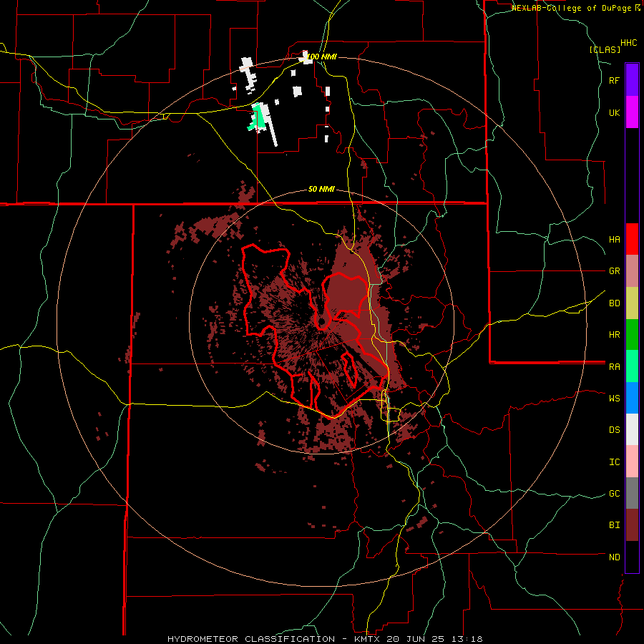Click the '100 NMI' range ring label
The width and height of the screenshot is (644, 644).
(x=322, y=57)
